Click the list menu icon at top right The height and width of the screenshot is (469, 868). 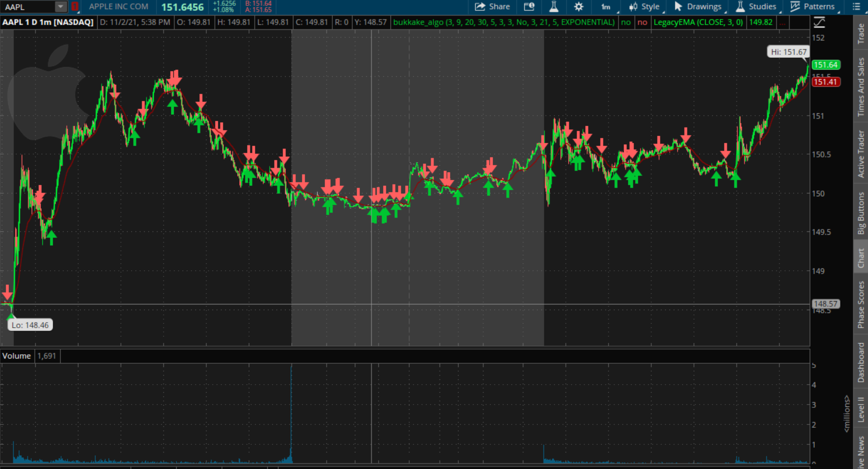point(857,7)
